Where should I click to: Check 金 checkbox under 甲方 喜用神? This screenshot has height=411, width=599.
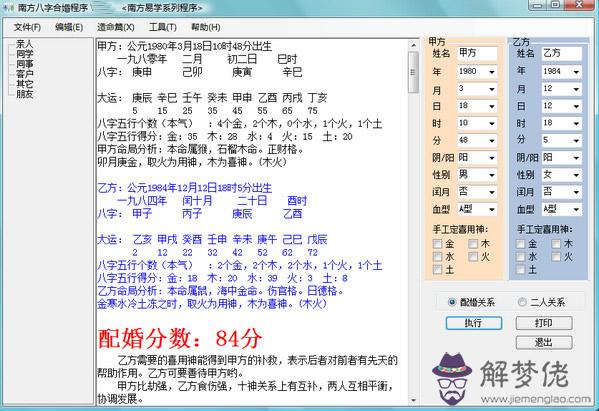(437, 244)
